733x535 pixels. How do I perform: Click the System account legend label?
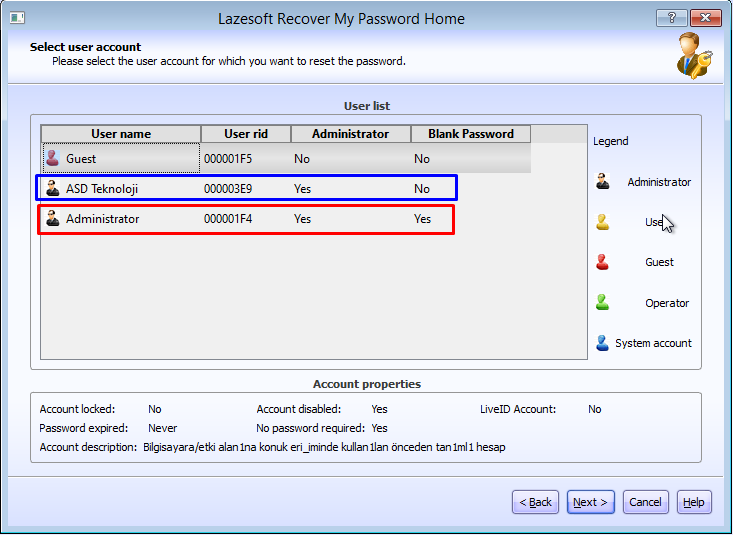(x=653, y=343)
